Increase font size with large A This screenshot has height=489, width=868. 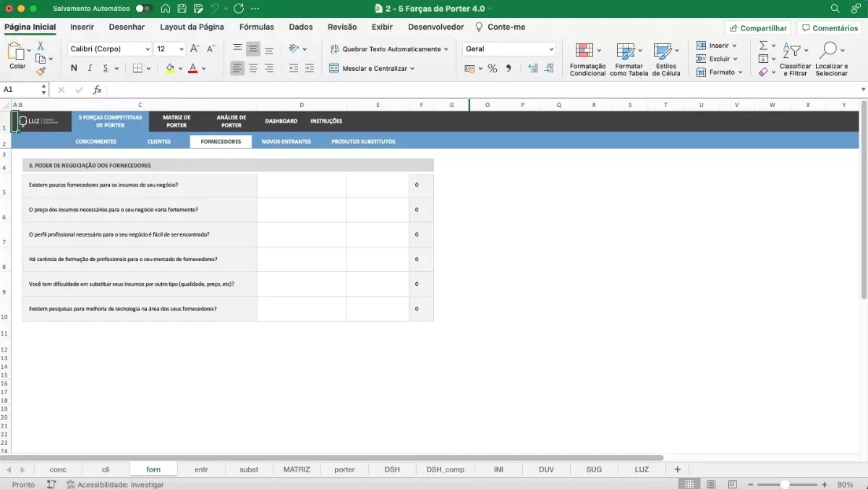[195, 49]
